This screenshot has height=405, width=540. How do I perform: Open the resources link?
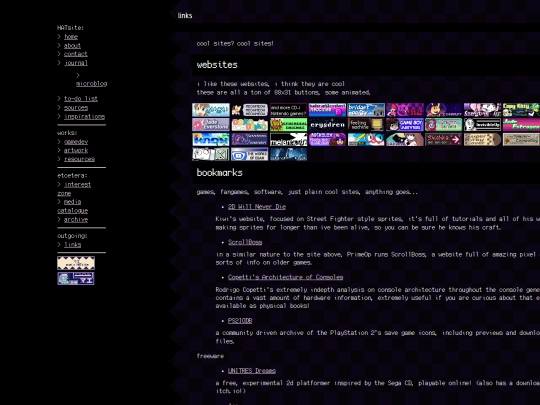coord(79,159)
